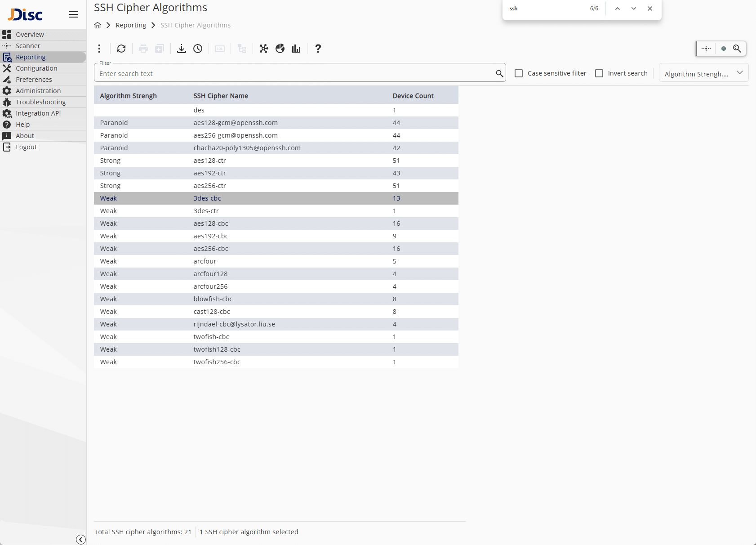Viewport: 756px width, 545px height.
Task: Open the clock history icon
Action: click(x=198, y=49)
